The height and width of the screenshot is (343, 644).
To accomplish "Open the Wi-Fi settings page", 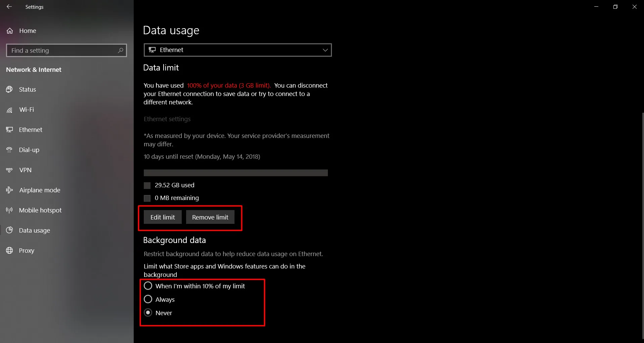I will tap(67, 109).
